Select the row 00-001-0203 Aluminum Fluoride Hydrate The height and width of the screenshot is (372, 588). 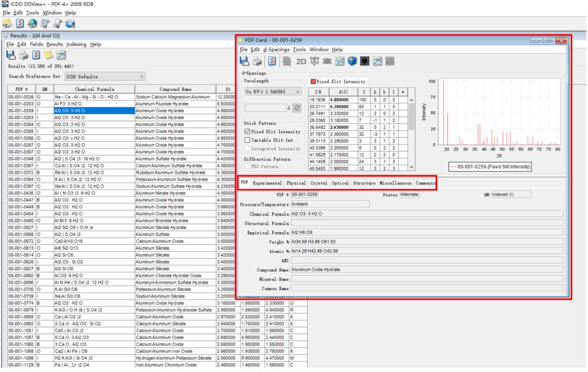(x=121, y=104)
